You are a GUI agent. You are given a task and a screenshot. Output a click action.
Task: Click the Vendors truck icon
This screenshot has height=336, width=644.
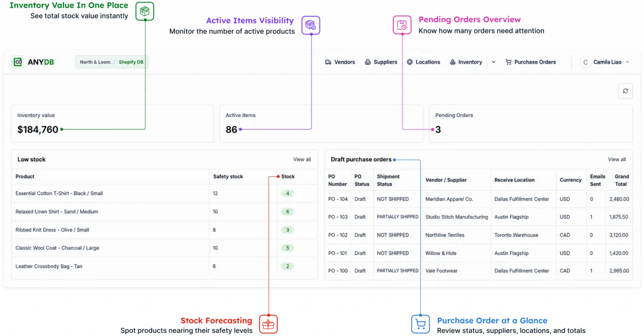click(328, 62)
